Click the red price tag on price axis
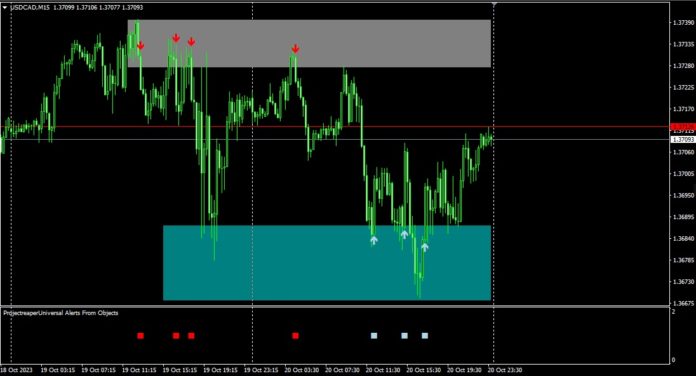 click(x=683, y=127)
